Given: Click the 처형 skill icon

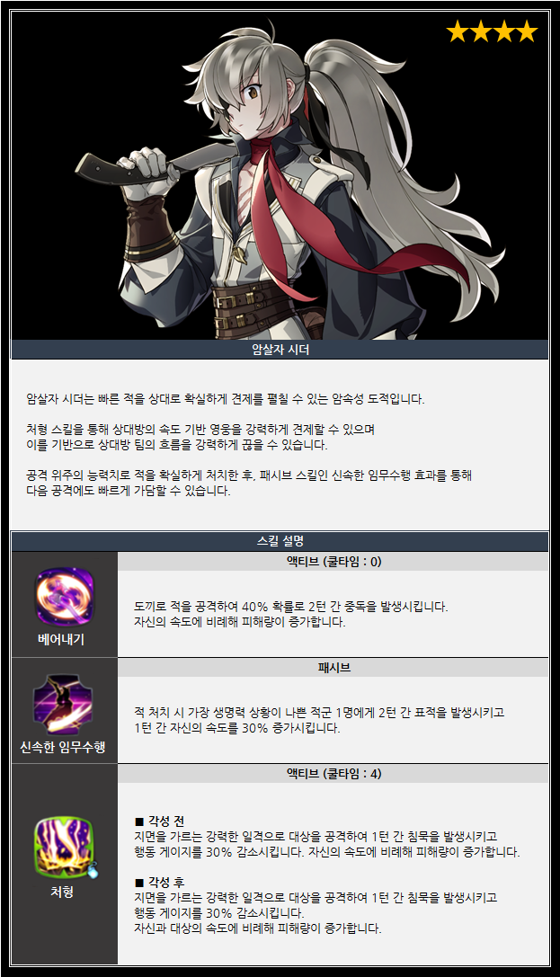Looking at the screenshot, I should 64,847.
